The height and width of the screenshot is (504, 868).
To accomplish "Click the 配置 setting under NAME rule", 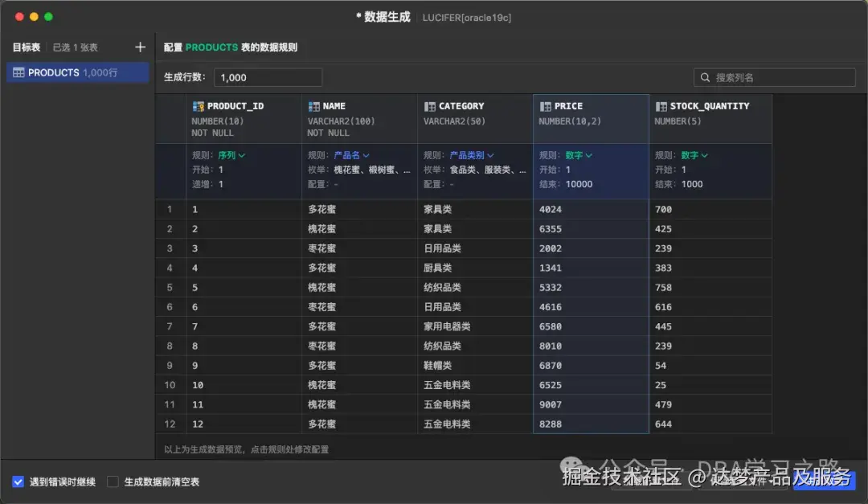I will point(317,183).
